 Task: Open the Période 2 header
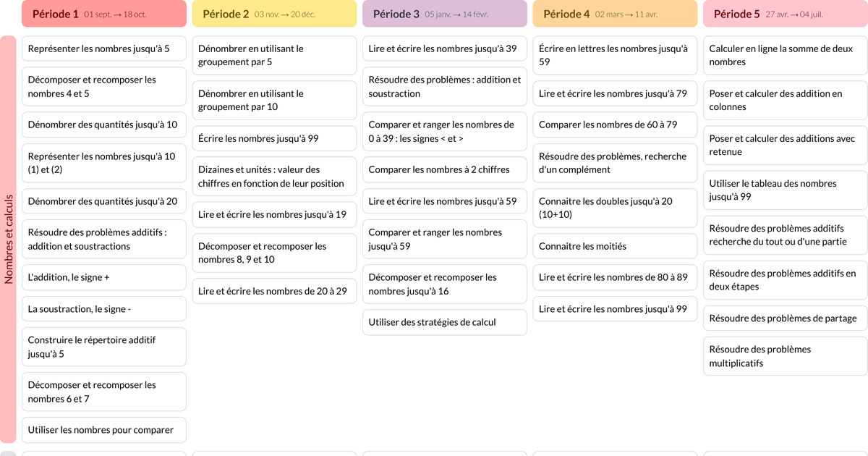click(274, 14)
